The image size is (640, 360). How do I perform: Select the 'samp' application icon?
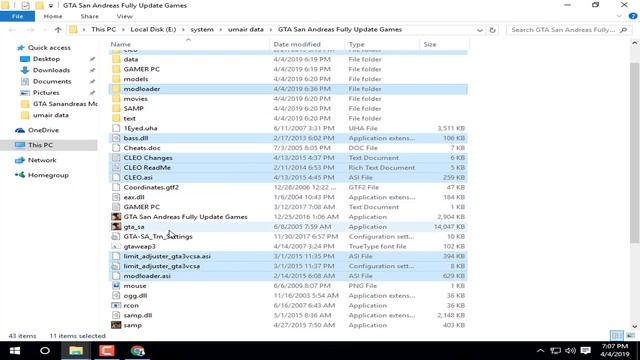[116, 325]
